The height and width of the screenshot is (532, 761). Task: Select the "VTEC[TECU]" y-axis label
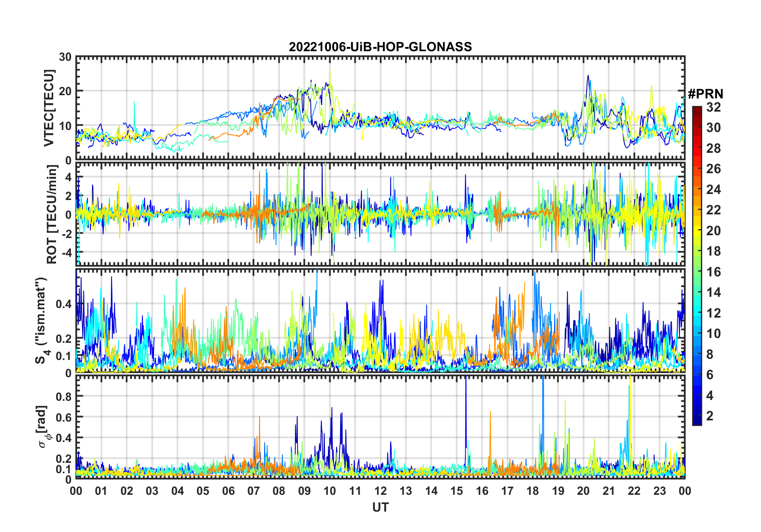coord(49,108)
